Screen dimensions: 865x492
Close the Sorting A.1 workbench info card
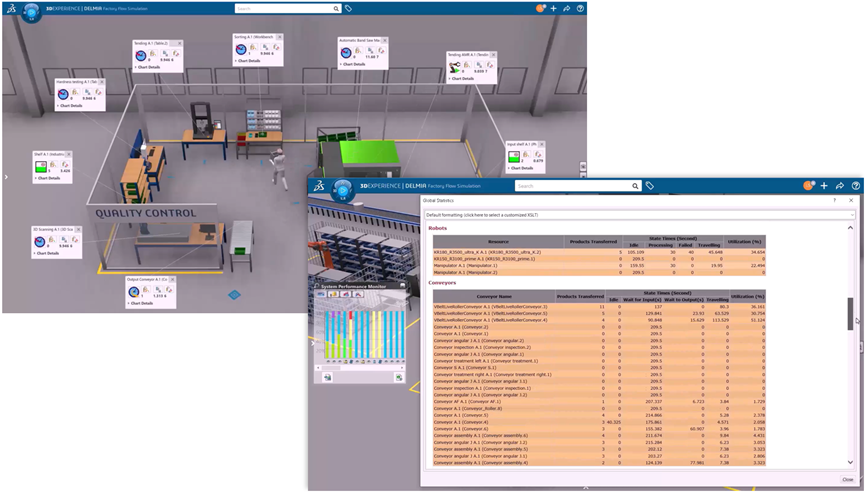pos(281,37)
